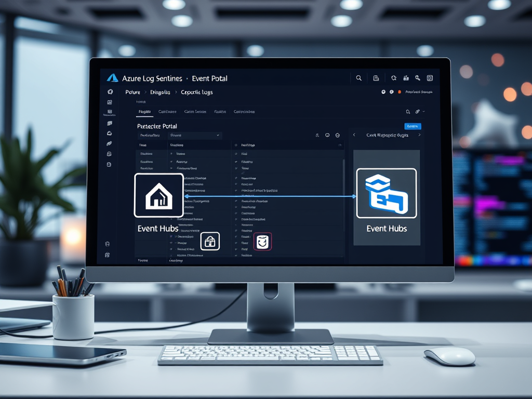
Task: Go to next item in right panel header
Action: pyautogui.click(x=419, y=135)
